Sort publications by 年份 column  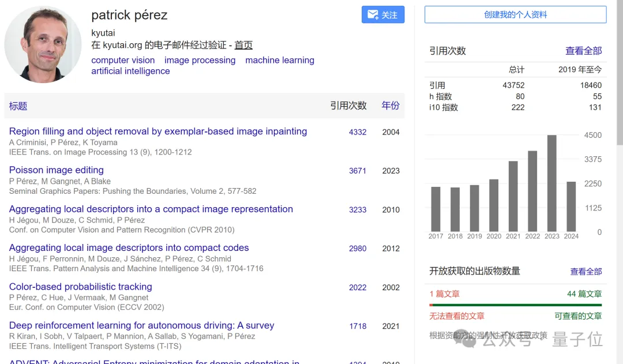click(x=390, y=106)
